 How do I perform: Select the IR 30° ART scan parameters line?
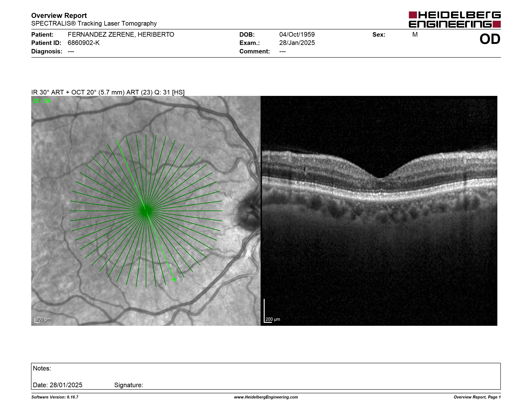click(x=108, y=92)
